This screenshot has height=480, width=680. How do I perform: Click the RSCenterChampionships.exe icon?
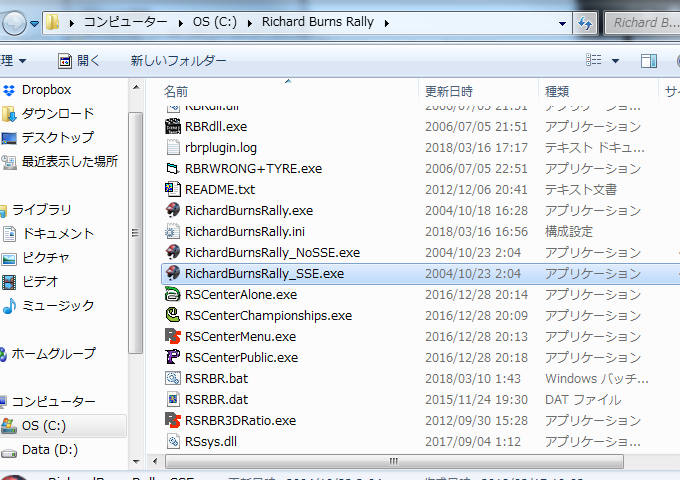(x=173, y=315)
